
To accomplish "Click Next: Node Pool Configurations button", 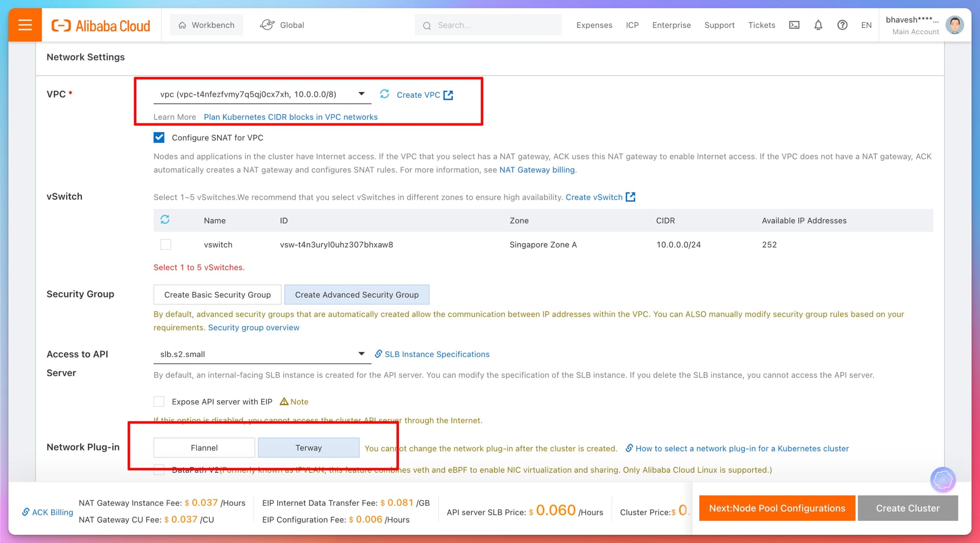I will tap(777, 508).
